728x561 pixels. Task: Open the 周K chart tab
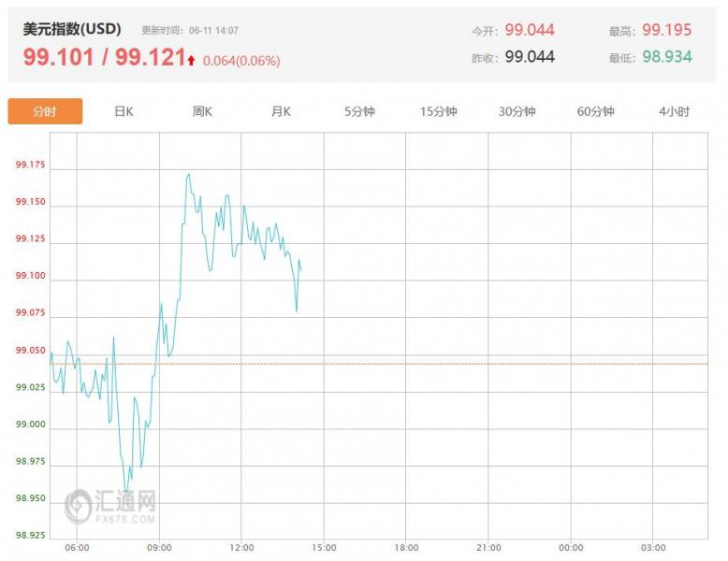(x=202, y=111)
